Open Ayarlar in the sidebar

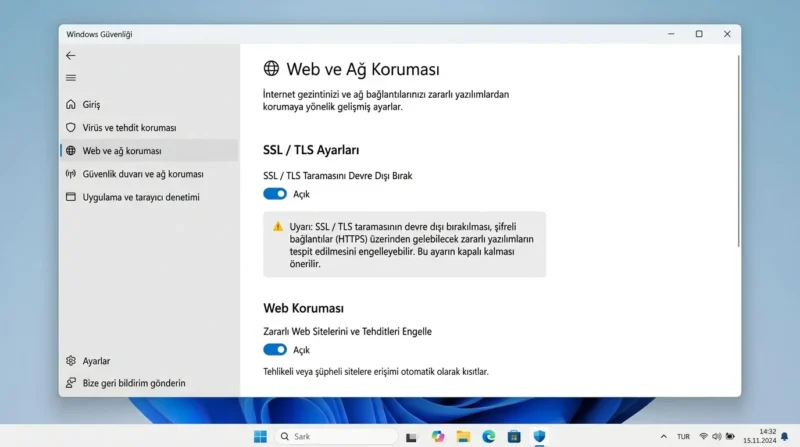pyautogui.click(x=149, y=361)
